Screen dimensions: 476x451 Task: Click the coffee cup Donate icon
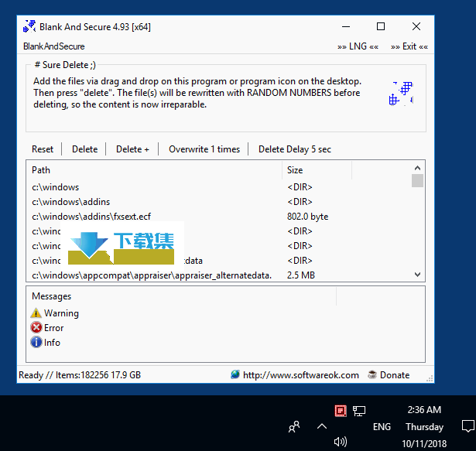(x=372, y=375)
